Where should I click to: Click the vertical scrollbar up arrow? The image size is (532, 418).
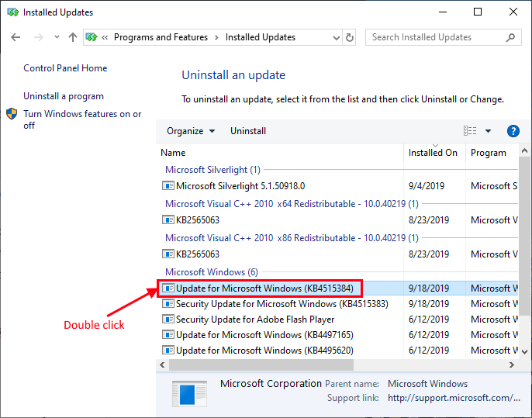click(524, 150)
